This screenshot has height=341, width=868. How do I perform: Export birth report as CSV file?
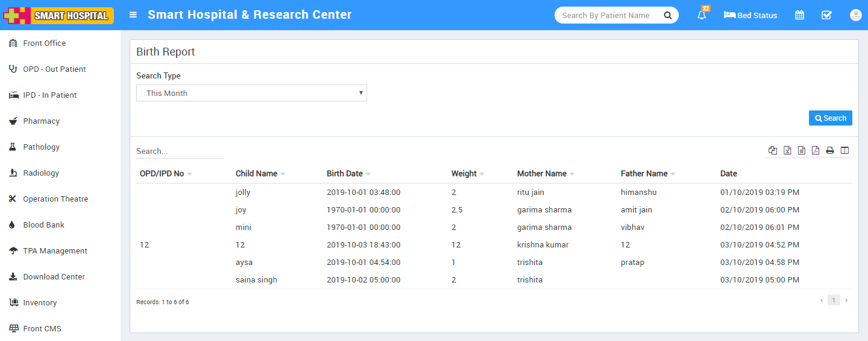[802, 150]
